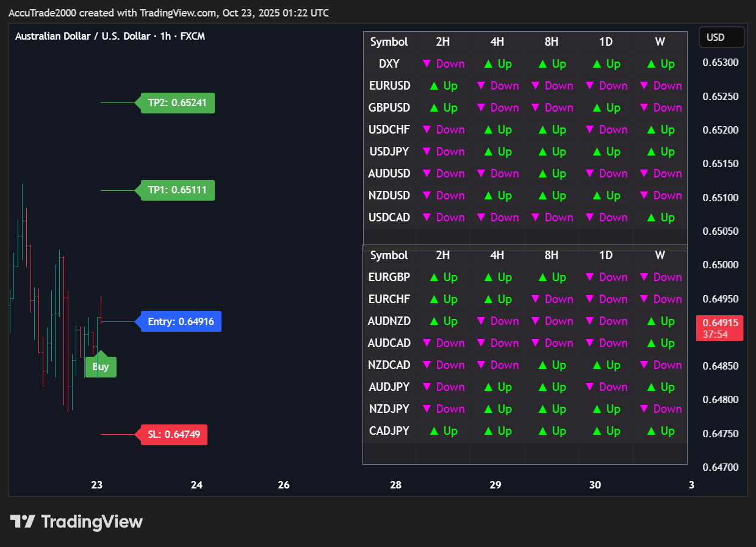Click the GBPUSD 1D Up arrow indicator

[x=606, y=108]
